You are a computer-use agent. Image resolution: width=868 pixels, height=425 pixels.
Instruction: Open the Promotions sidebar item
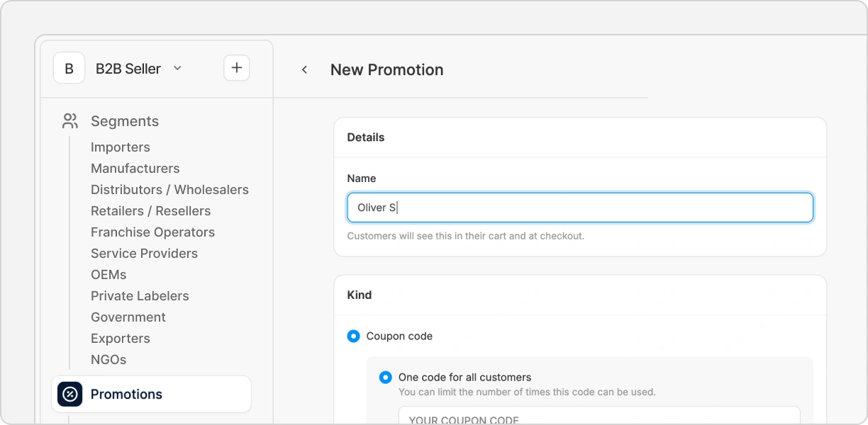(126, 395)
